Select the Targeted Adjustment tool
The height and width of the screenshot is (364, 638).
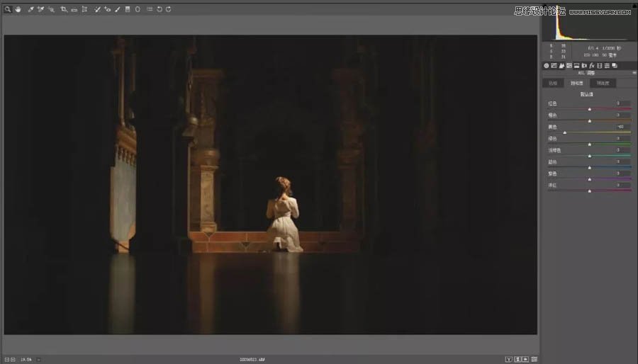[51, 9]
